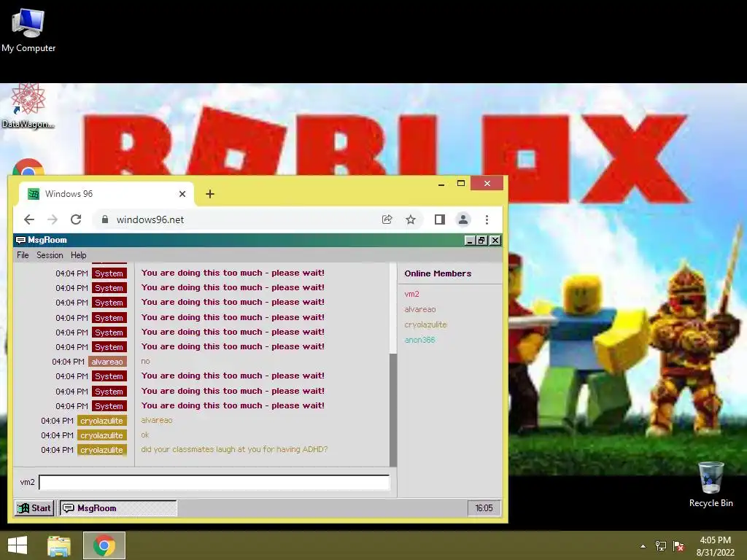Open the Windows Start button on host taskbar
Screen dimensions: 747x560
tap(18, 545)
